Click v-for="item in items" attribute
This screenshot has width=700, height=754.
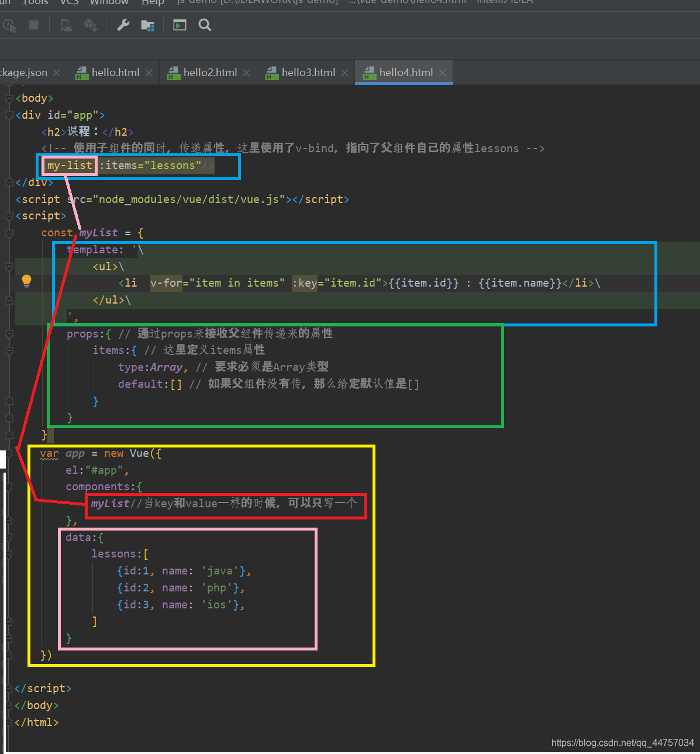coord(218,283)
